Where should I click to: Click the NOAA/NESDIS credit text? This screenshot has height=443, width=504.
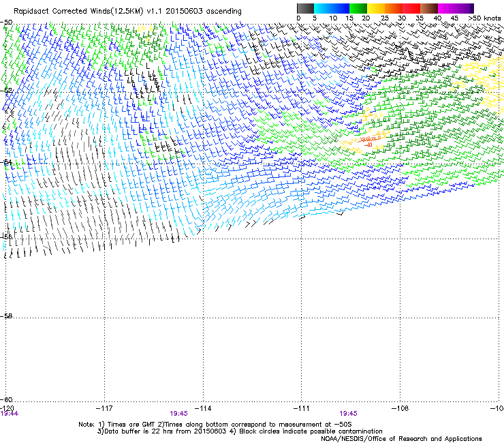401,439
